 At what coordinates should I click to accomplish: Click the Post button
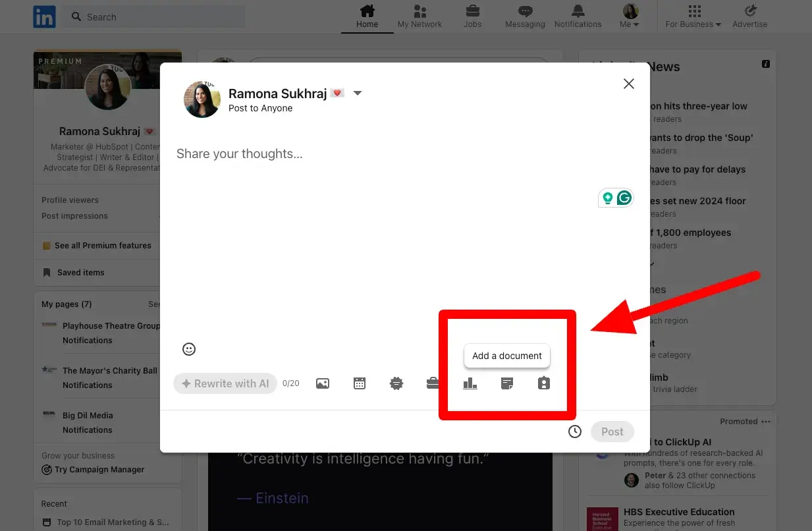(612, 432)
